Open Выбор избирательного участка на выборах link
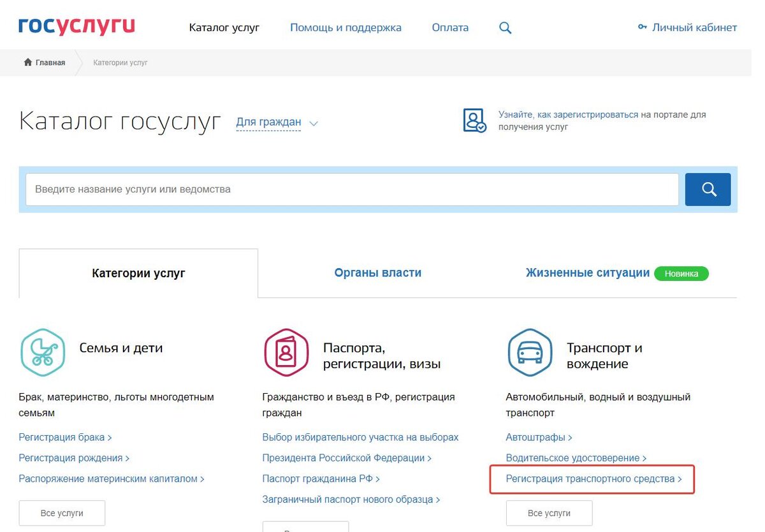Screen dimensions: 765x532 (x=360, y=438)
